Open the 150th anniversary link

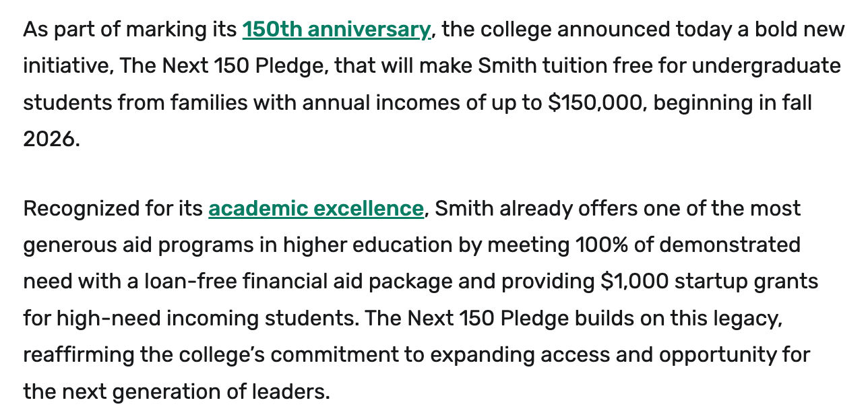pyautogui.click(x=336, y=30)
